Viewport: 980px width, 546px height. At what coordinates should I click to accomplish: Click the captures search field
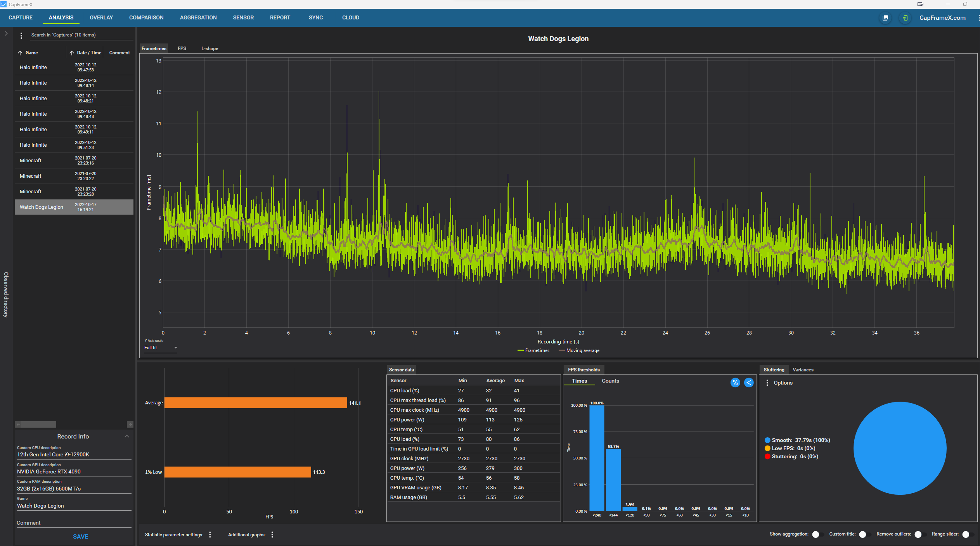point(81,35)
